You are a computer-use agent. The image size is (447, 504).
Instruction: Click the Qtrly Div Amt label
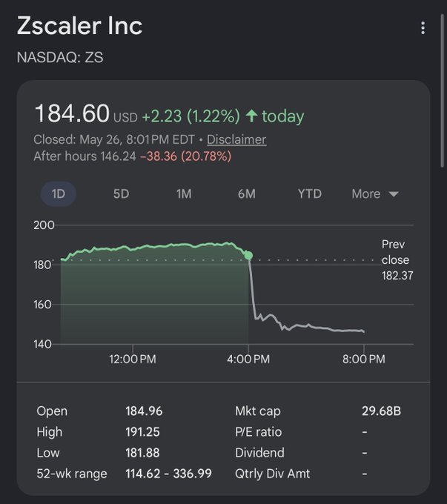pos(272,474)
